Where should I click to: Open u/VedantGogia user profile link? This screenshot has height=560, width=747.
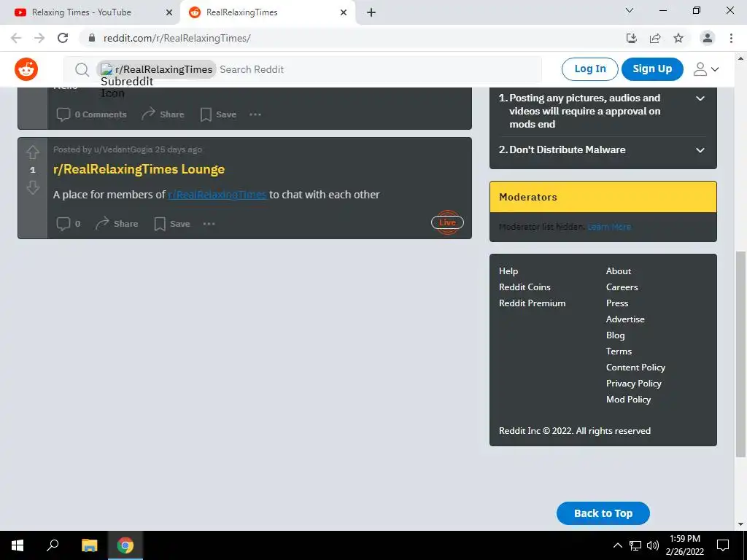click(x=123, y=149)
